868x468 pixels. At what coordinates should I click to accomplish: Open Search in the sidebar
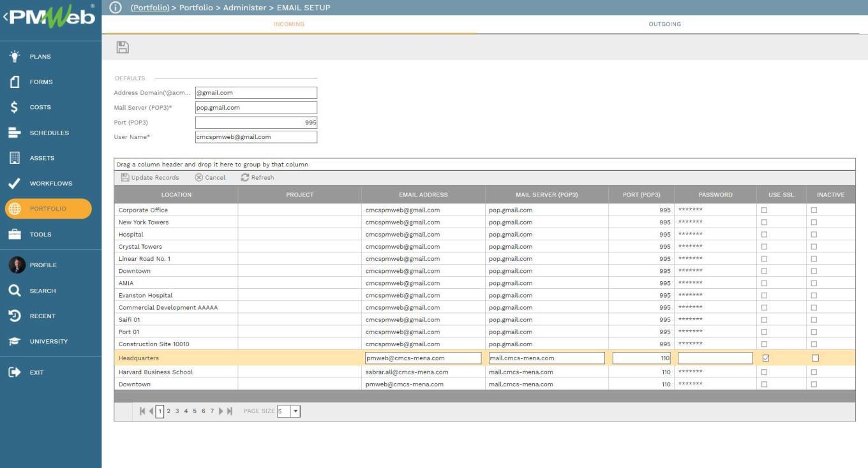pos(42,291)
